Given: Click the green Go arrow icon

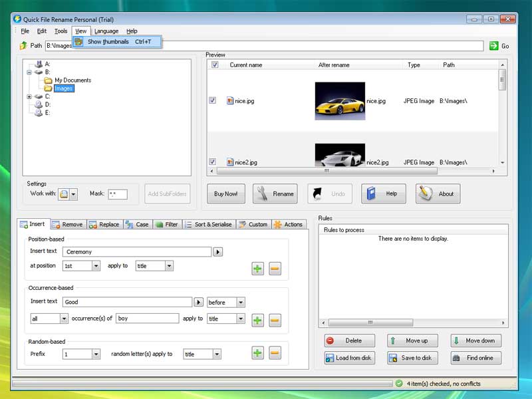Looking at the screenshot, I should click(493, 46).
